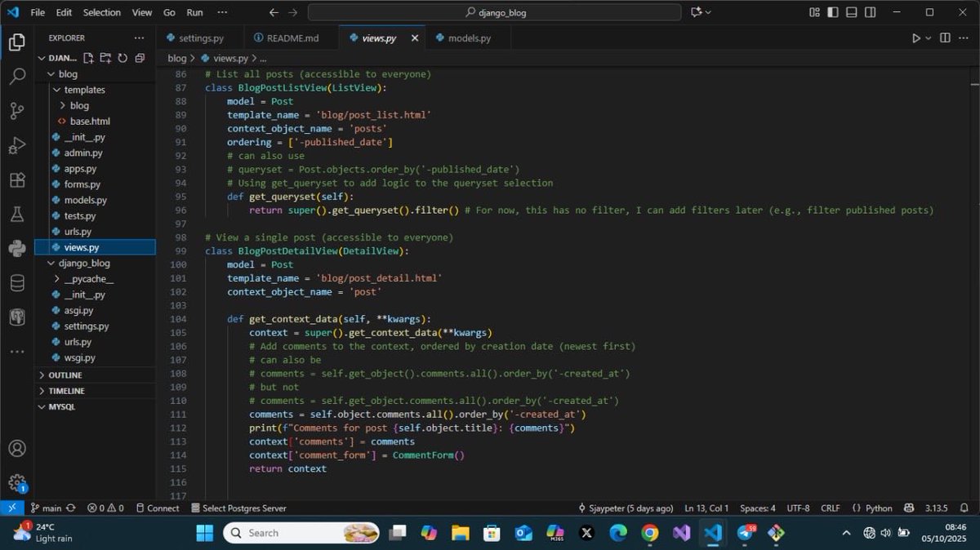Open Google Chrome from the taskbar
The width and height of the screenshot is (980, 550).
(x=650, y=533)
